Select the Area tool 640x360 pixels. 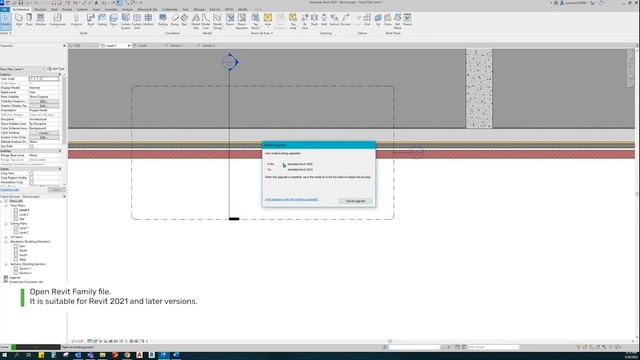(268, 20)
